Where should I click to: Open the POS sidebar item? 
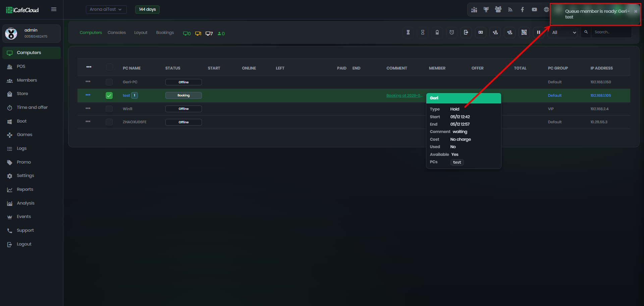32,67
